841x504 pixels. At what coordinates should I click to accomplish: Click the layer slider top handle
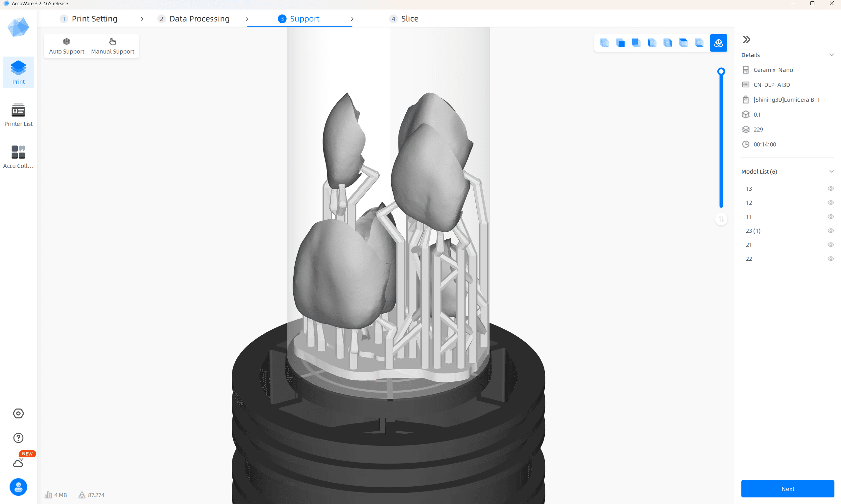[x=721, y=71]
